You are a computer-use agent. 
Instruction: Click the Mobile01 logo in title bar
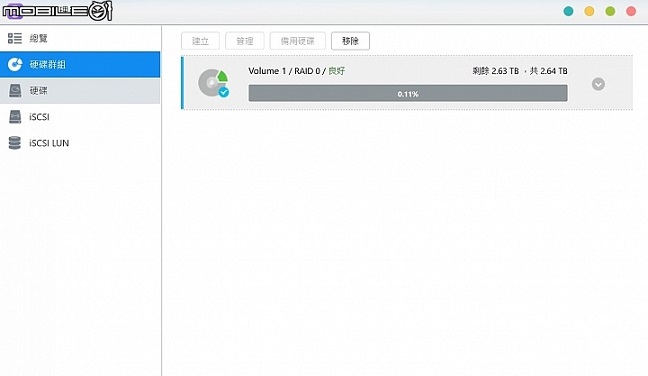57,11
